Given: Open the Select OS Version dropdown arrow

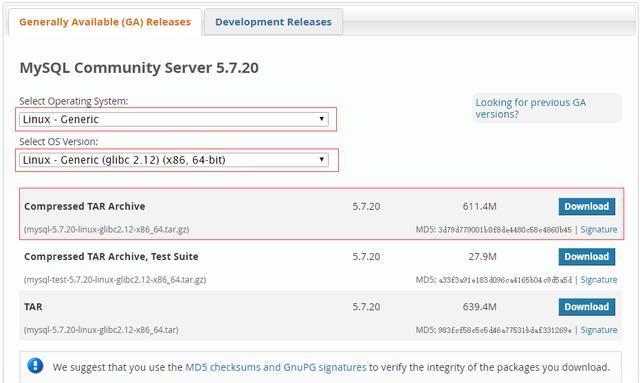Looking at the screenshot, I should 322,159.
